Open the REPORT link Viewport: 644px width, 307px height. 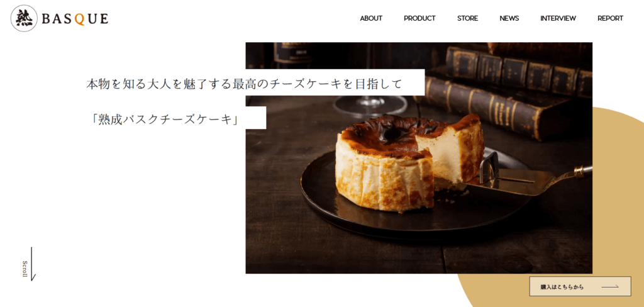(x=610, y=18)
